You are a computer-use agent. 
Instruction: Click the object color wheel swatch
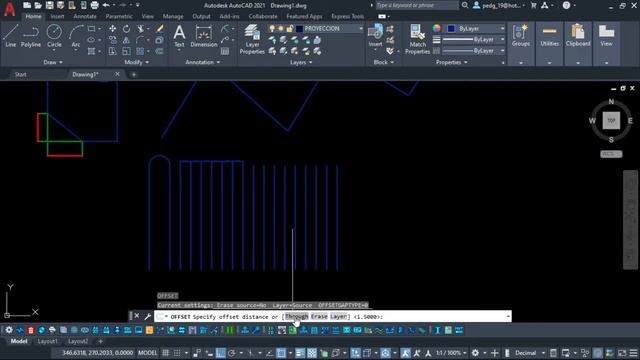[x=437, y=28]
